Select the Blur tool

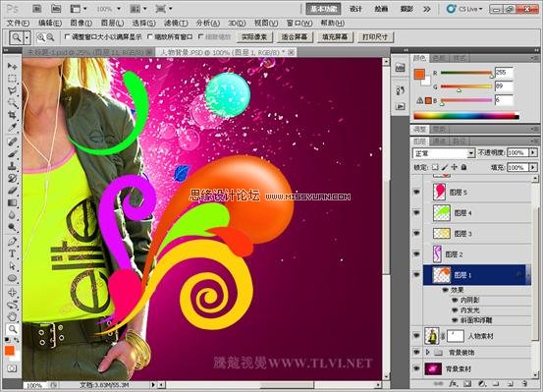coord(12,215)
